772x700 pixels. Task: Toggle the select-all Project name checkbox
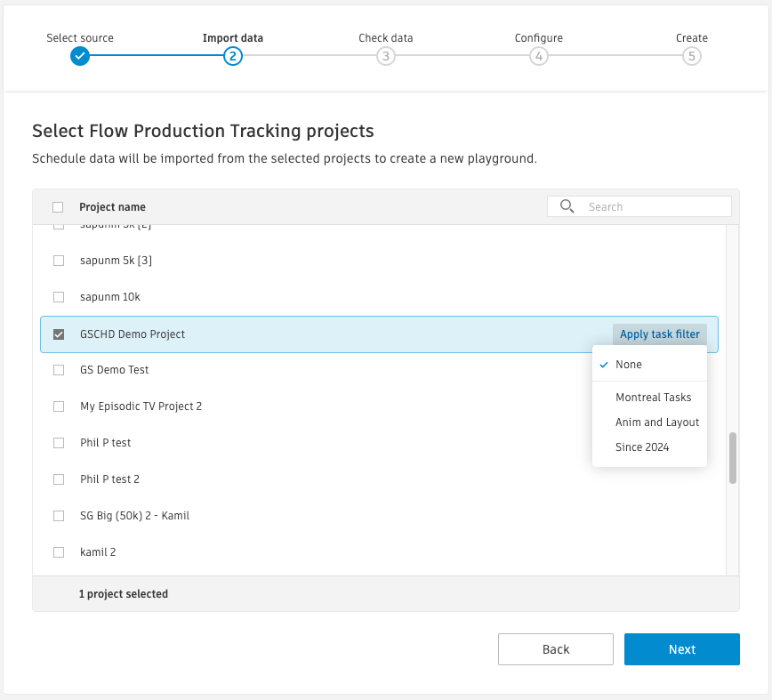[59, 207]
